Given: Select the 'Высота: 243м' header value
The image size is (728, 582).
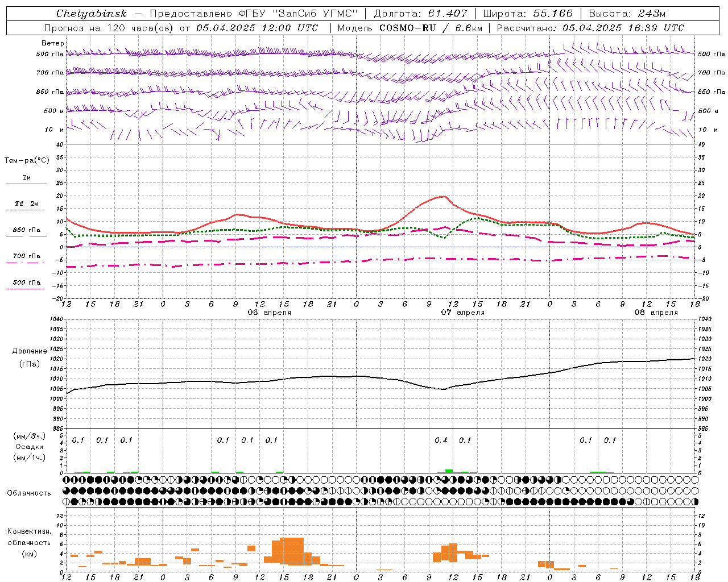Looking at the screenshot, I should (627, 14).
